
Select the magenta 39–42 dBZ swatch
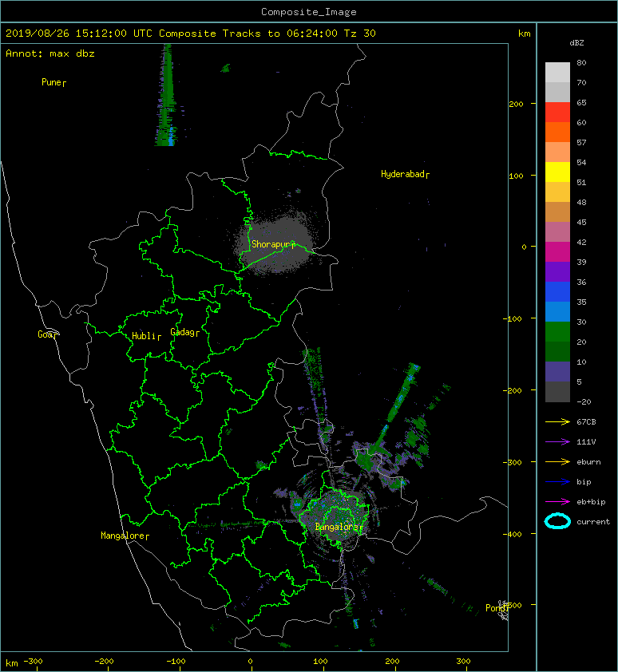click(x=557, y=252)
